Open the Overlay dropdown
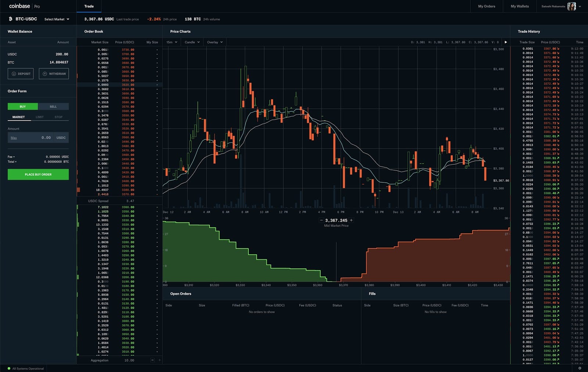This screenshot has height=372, width=588. 215,42
